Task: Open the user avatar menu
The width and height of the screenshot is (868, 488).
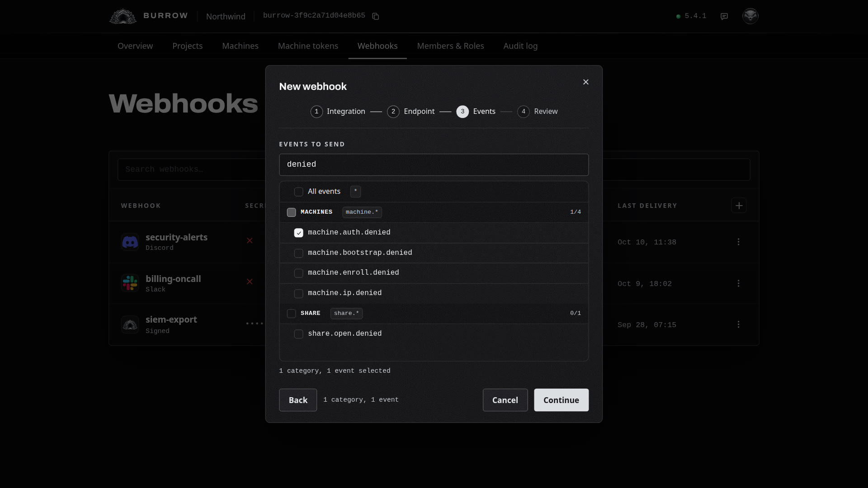Action: click(750, 16)
